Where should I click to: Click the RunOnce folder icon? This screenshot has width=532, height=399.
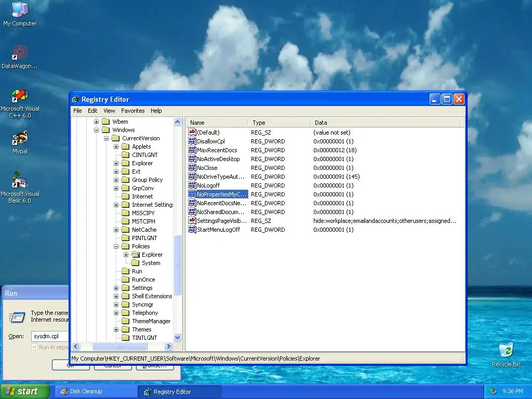click(126, 280)
